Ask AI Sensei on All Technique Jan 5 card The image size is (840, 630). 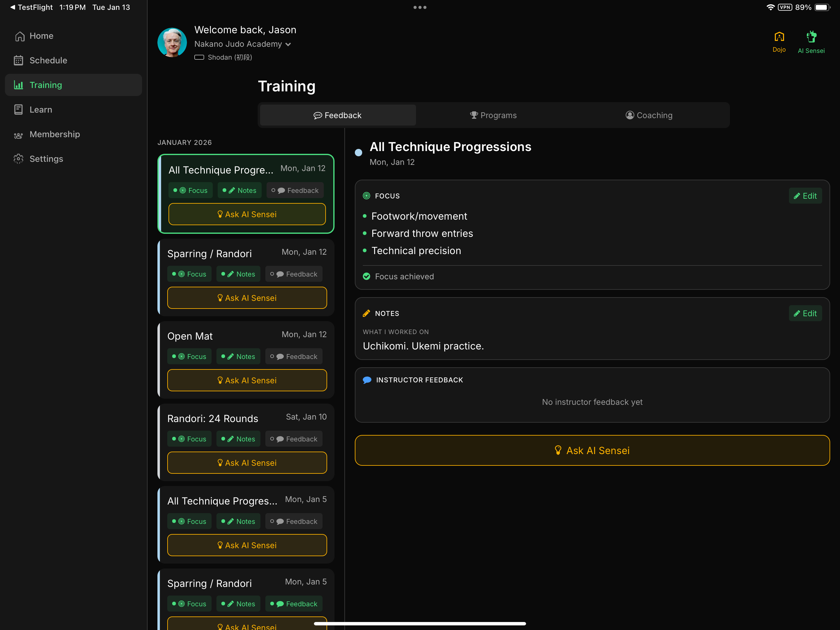click(247, 545)
